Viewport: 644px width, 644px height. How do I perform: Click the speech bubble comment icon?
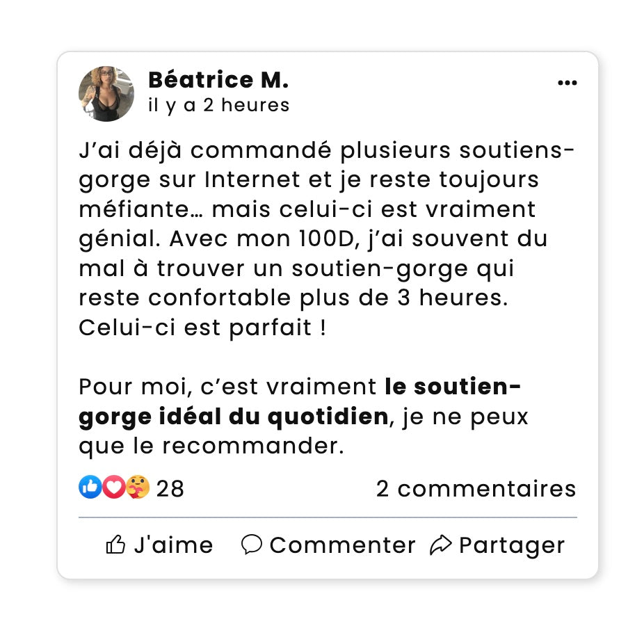point(251,545)
